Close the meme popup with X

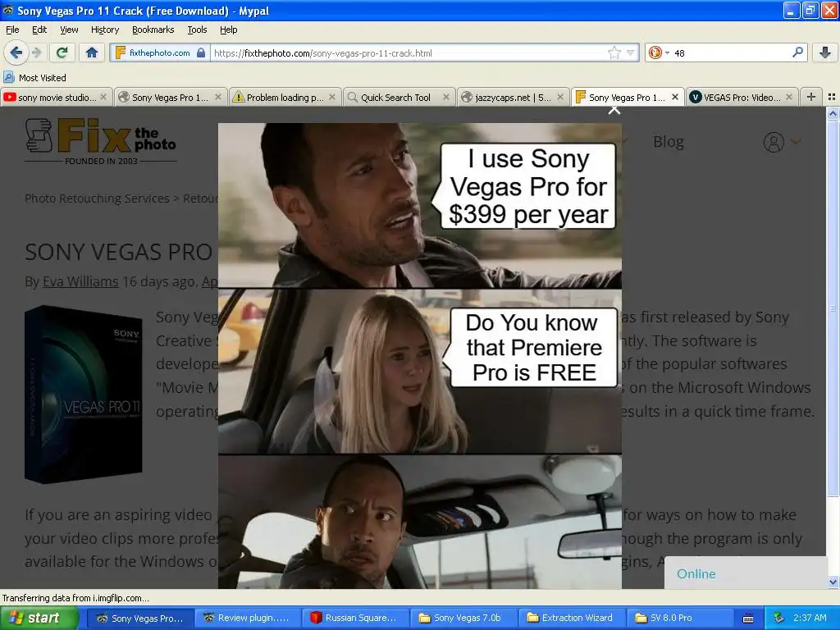(614, 111)
